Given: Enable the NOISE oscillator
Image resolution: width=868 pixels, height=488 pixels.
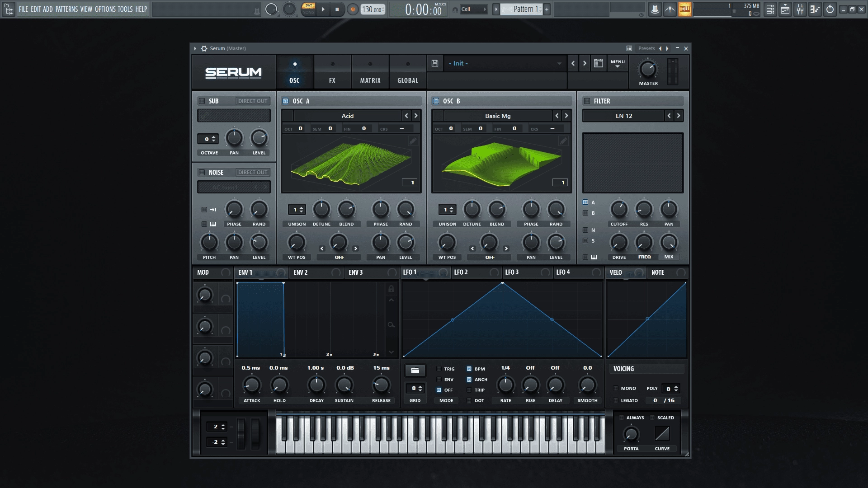Looking at the screenshot, I should (202, 172).
